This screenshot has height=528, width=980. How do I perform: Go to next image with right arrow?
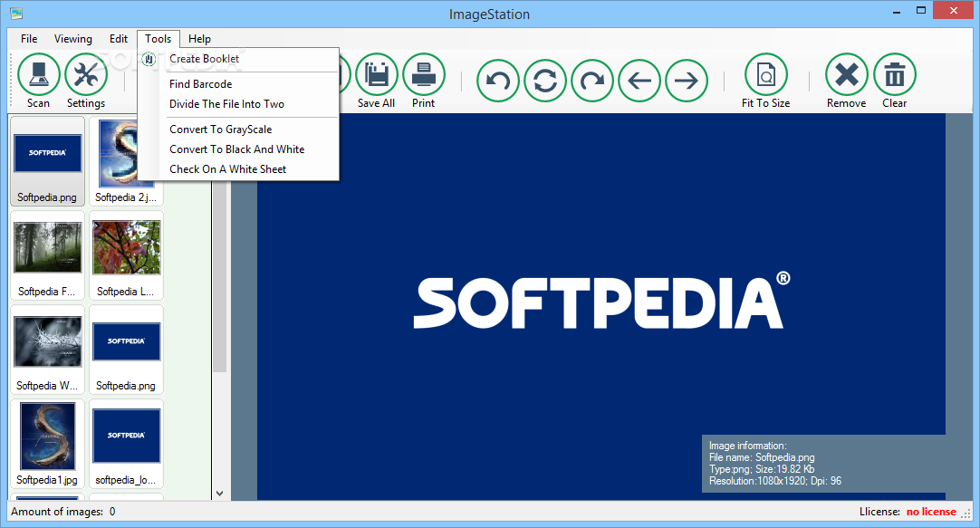[x=687, y=81]
